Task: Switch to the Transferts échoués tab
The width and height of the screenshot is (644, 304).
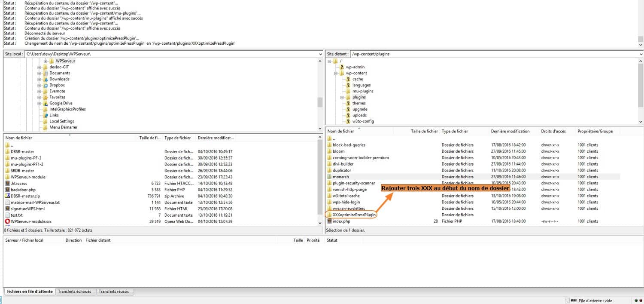Action: tap(75, 292)
